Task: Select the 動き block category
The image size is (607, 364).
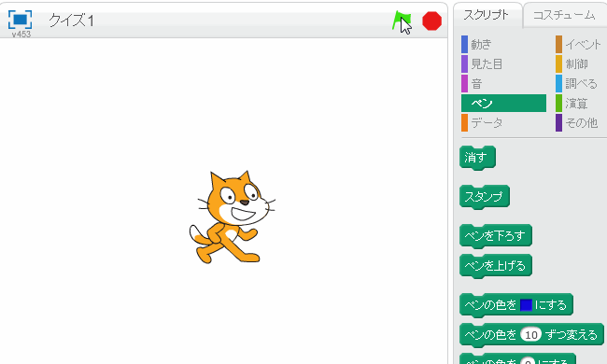Action: click(482, 44)
